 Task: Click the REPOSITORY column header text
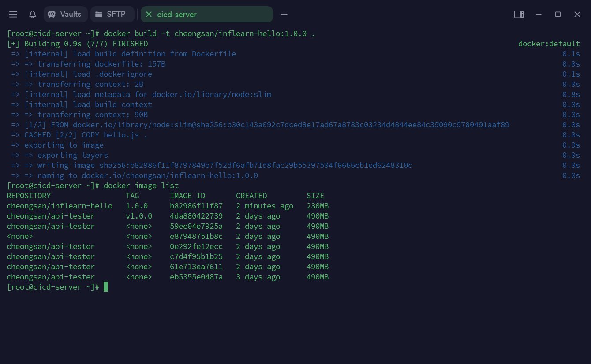[x=29, y=196]
